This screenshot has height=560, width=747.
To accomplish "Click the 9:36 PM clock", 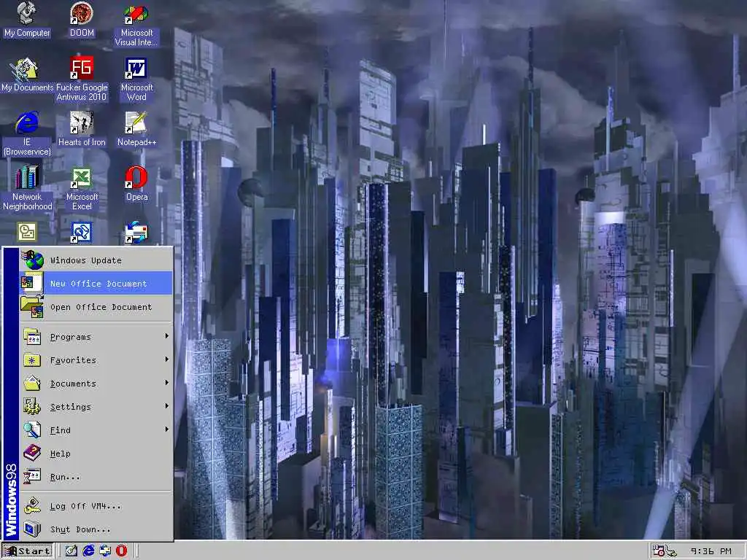I will (711, 551).
